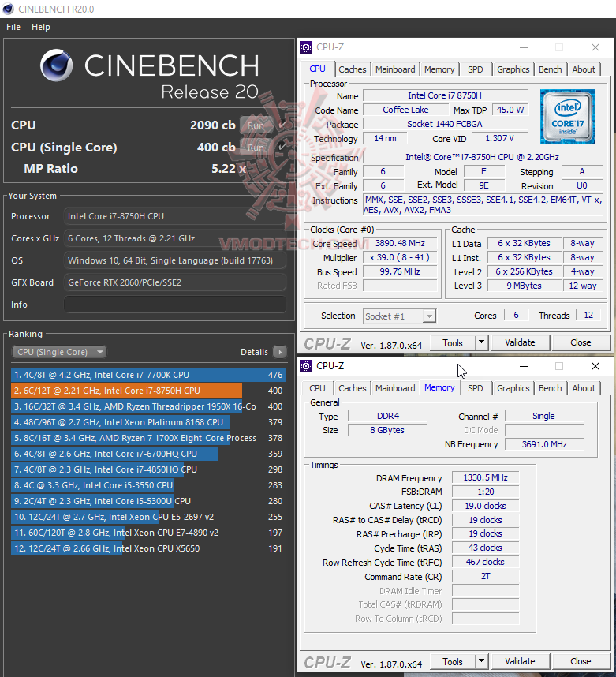Viewport: 616px width, 677px height.
Task: Click Validate in lower CPU-Z window
Action: pos(520,661)
